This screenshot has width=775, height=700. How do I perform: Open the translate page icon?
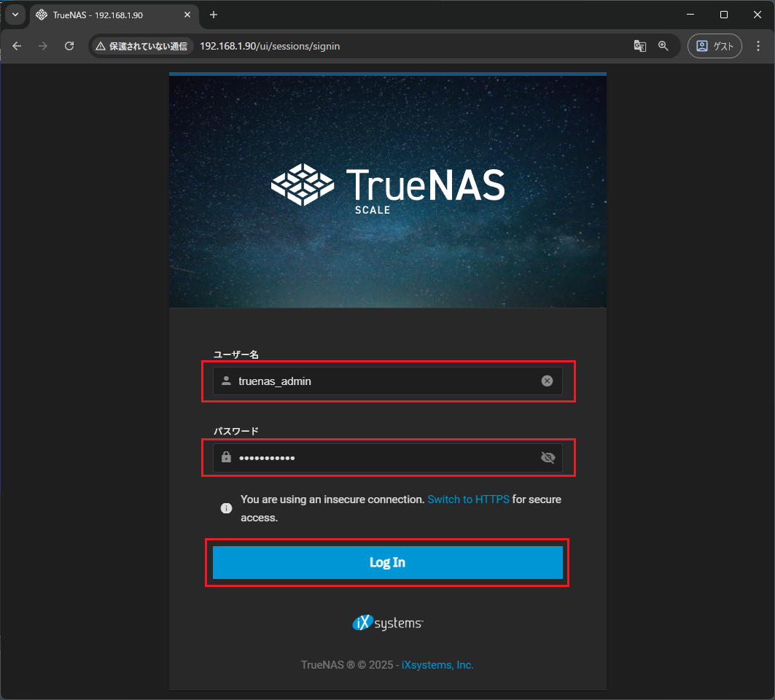pos(639,46)
